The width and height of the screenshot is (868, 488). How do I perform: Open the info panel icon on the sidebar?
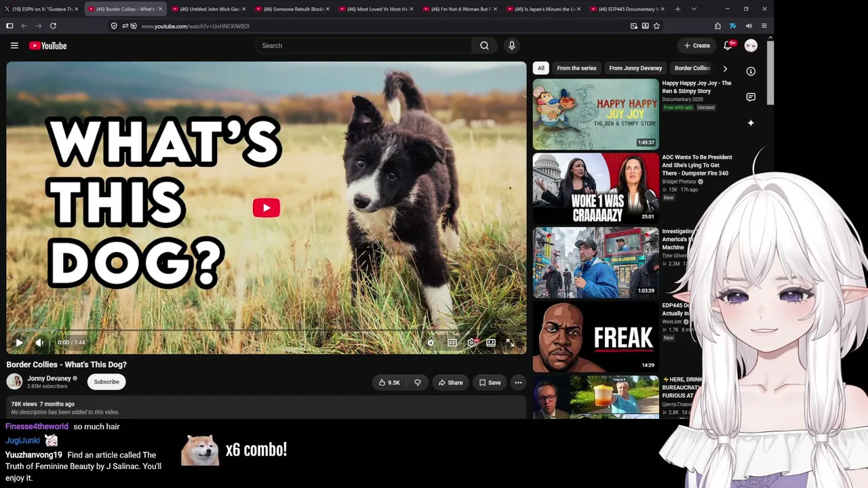tap(751, 71)
